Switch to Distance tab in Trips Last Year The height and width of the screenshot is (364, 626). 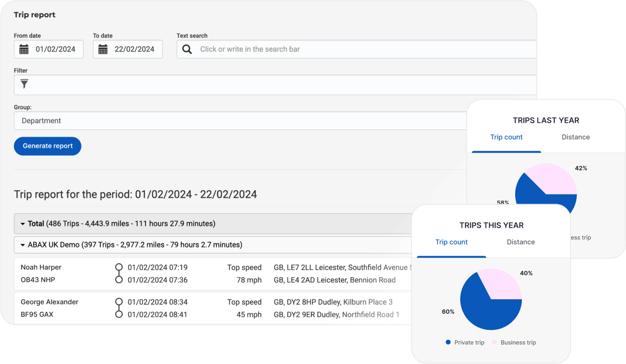click(x=575, y=137)
